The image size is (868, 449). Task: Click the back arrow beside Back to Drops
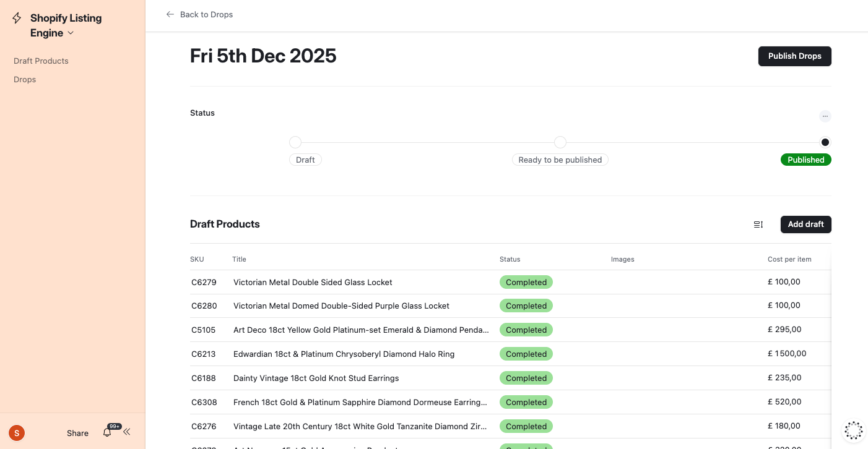click(170, 14)
